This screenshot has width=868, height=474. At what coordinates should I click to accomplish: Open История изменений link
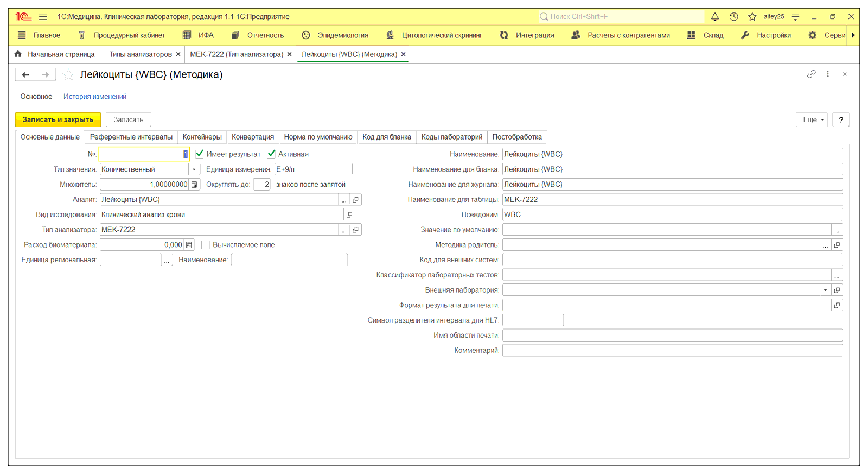[95, 97]
